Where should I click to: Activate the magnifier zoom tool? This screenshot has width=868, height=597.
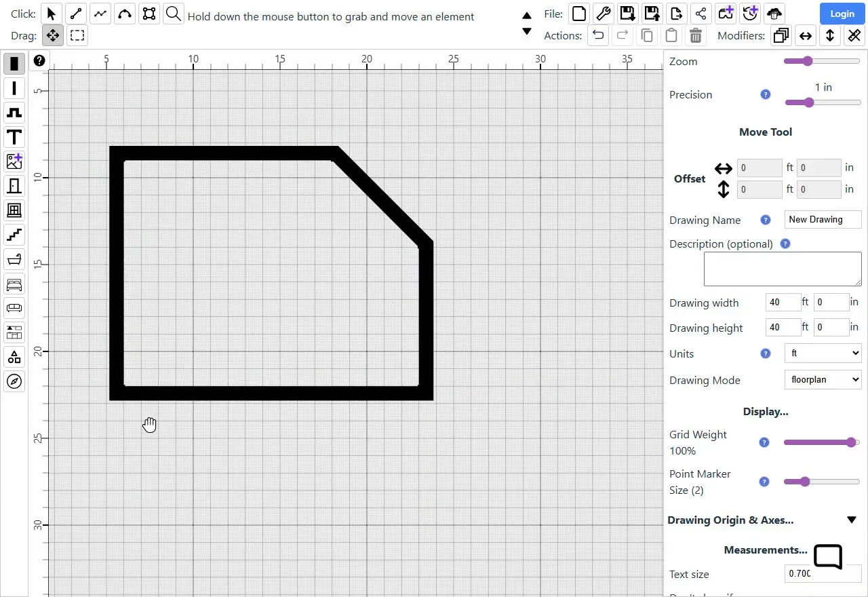(x=174, y=14)
